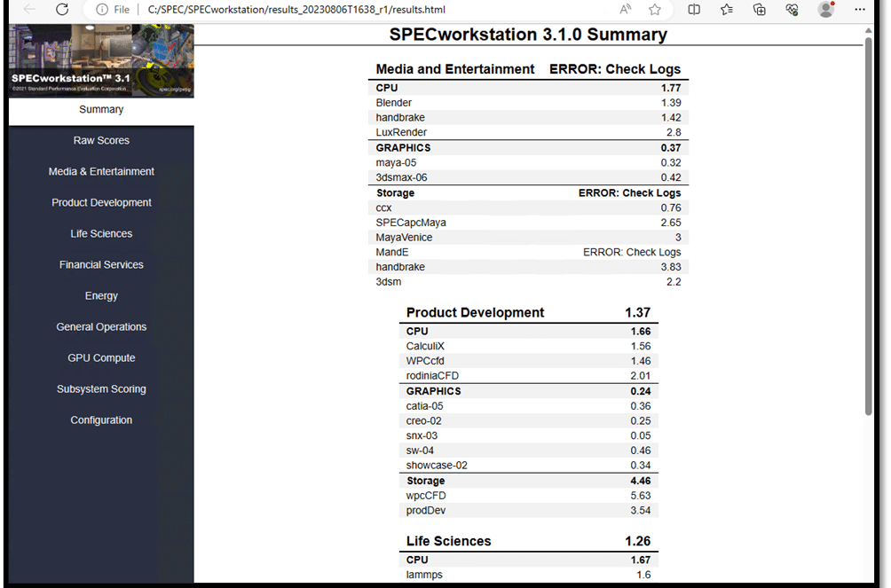Go to GPU Compute in the sidebar

[x=101, y=358]
